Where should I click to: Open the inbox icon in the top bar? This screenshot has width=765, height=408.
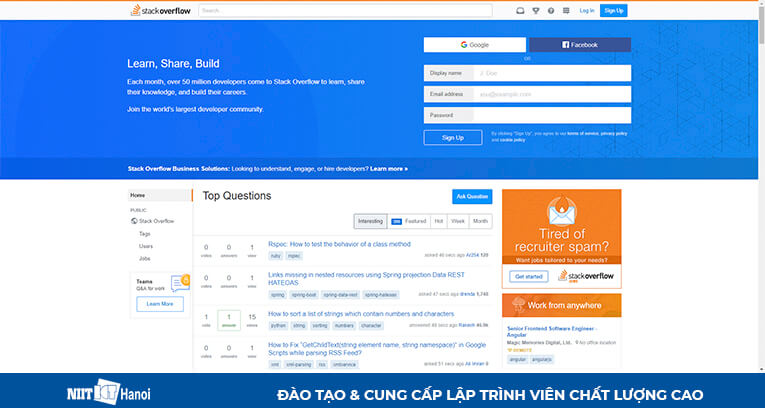[520, 11]
